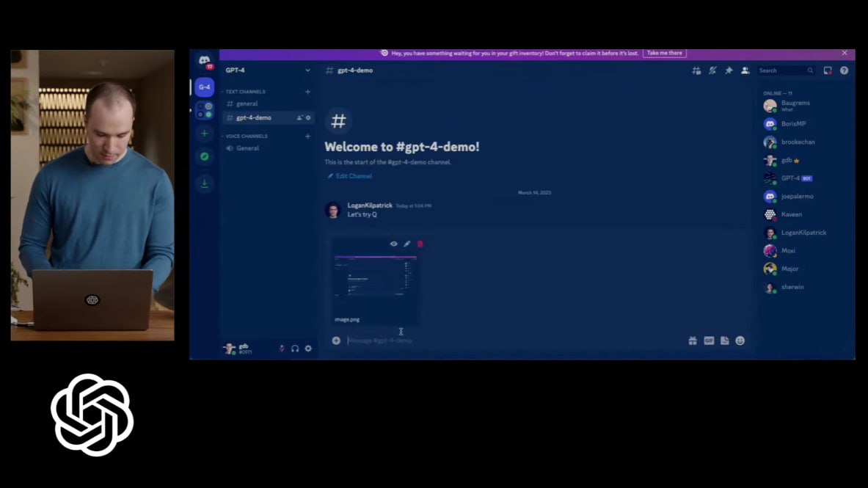The image size is (868, 488).
Task: Open Explore servers compass icon
Action: pos(205,156)
